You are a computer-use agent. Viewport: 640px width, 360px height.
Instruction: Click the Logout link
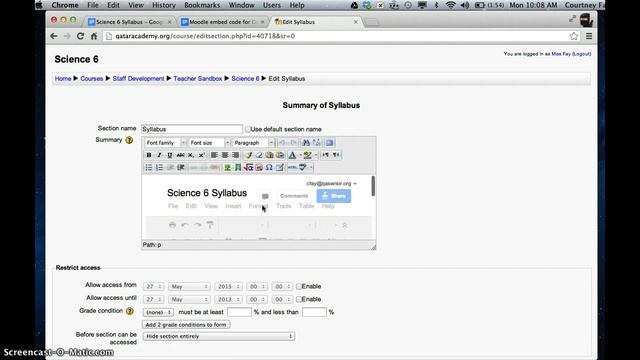(581, 54)
